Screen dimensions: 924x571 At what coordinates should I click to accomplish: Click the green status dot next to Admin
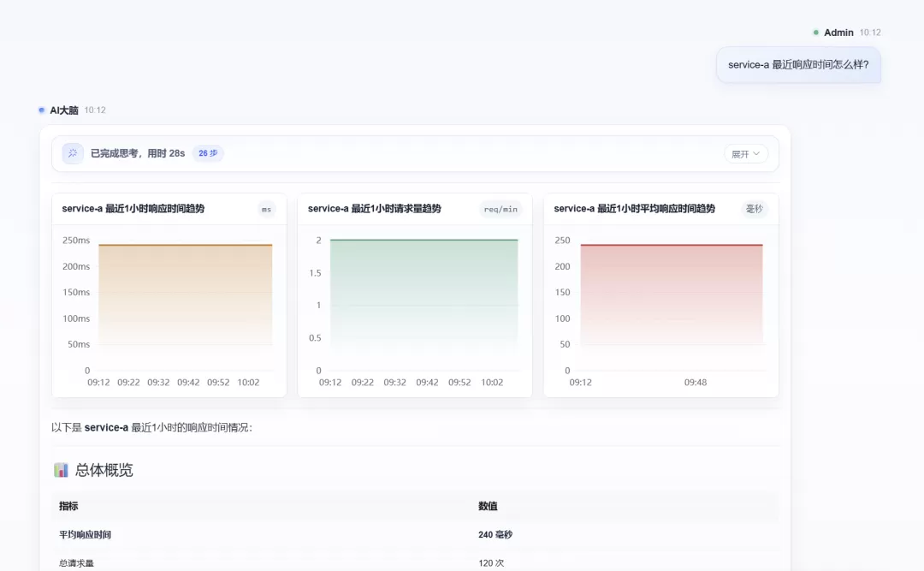[x=815, y=33]
